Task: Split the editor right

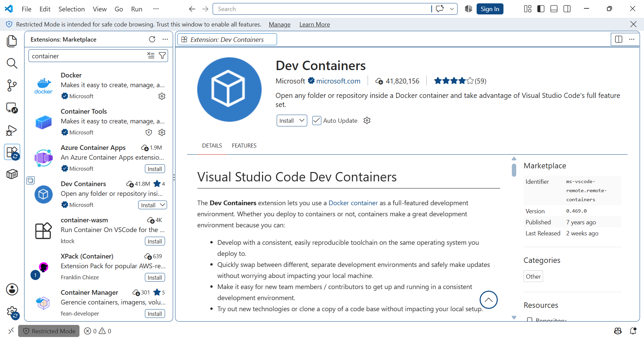Action: coord(619,39)
